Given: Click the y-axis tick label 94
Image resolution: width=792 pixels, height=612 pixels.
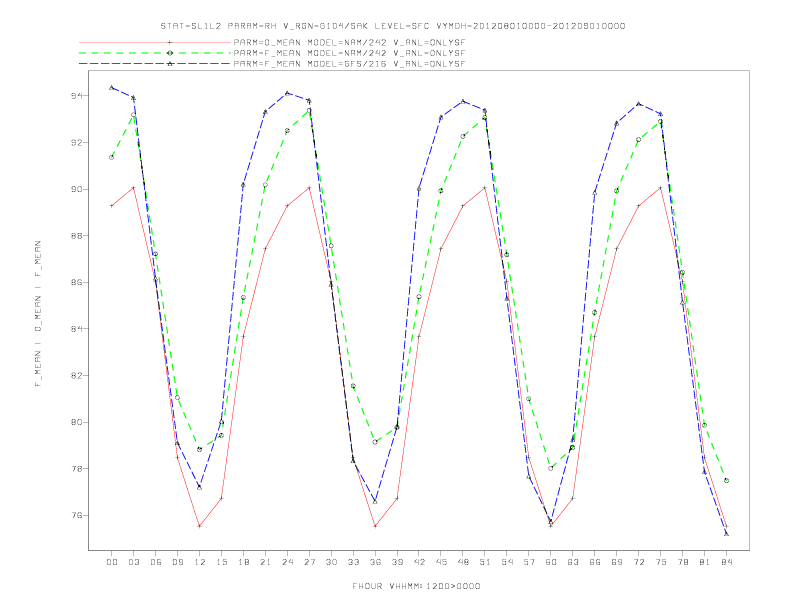Looking at the screenshot, I should [x=77, y=95].
